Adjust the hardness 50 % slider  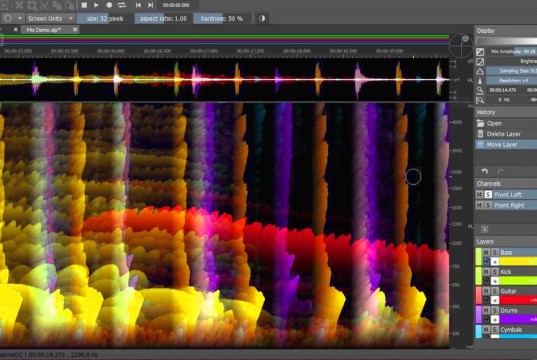click(x=222, y=18)
